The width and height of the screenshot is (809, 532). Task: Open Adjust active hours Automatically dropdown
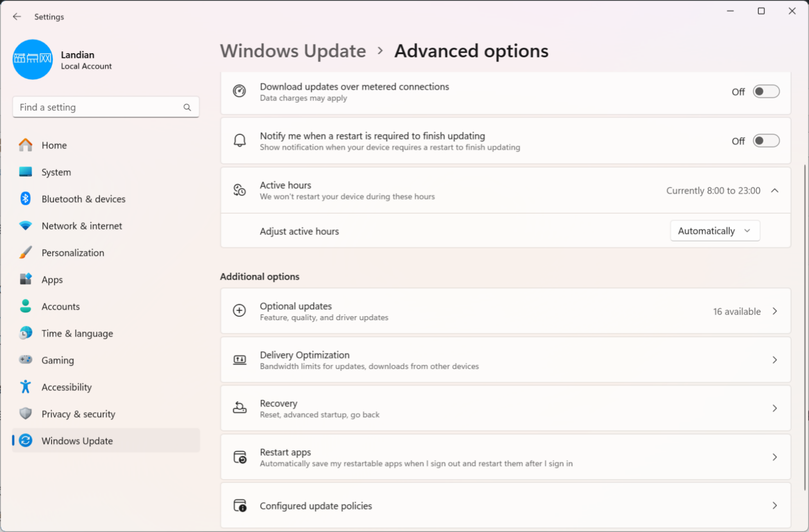[715, 231]
